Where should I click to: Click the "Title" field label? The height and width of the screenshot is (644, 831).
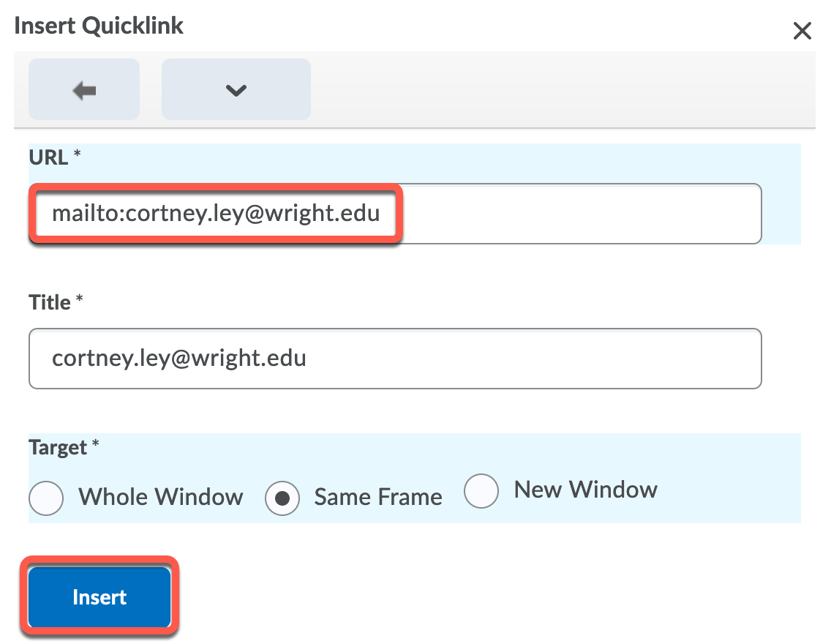(x=50, y=302)
